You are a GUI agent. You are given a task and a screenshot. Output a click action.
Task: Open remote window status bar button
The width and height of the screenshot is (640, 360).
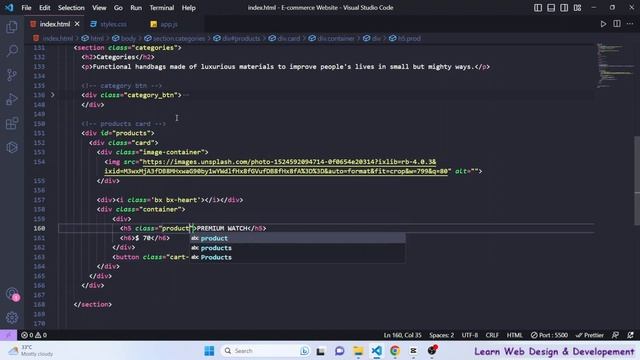(8, 335)
